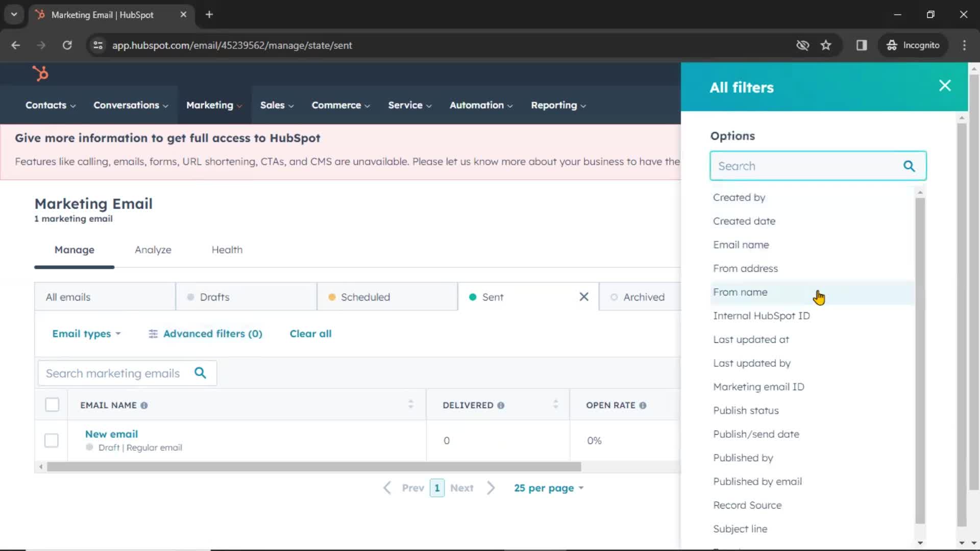Toggle the select all emails checkbox

[x=52, y=405]
